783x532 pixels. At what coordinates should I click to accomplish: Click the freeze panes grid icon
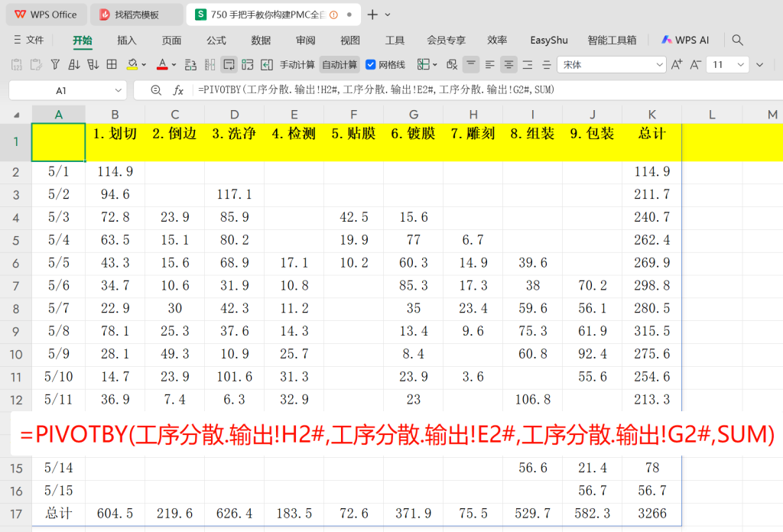[424, 64]
